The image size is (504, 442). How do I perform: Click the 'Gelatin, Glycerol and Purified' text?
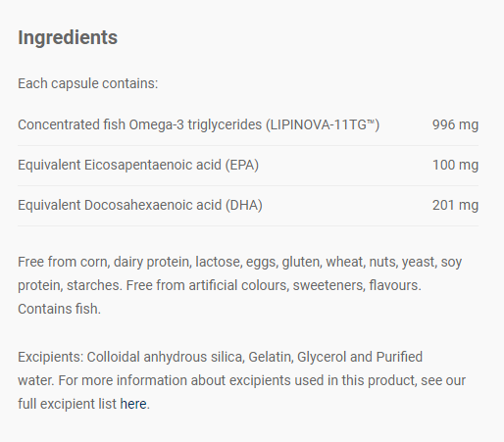click(335, 357)
